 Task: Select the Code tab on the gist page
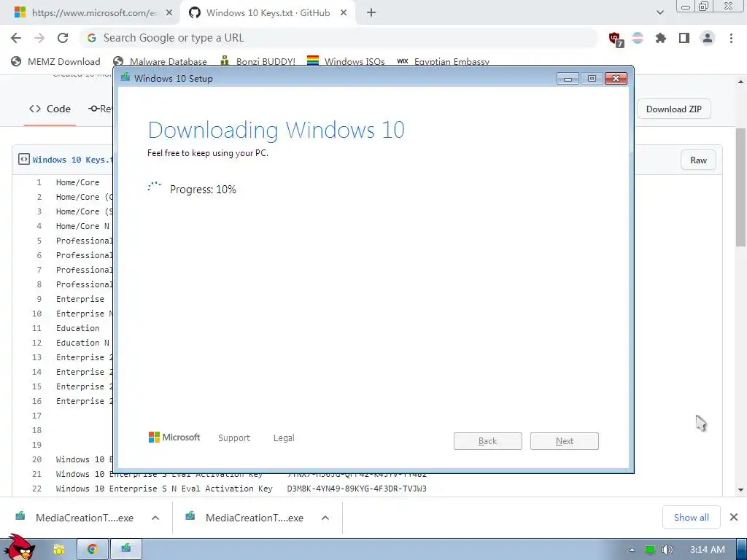[50, 109]
